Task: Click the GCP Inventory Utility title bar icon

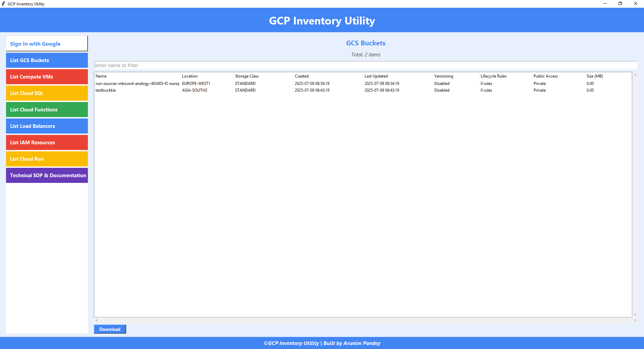Action: pos(3,4)
